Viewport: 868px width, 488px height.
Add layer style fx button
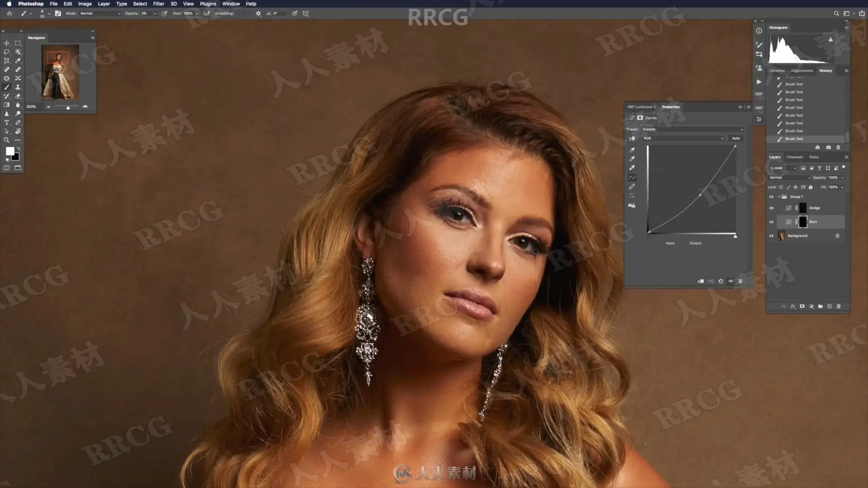793,306
